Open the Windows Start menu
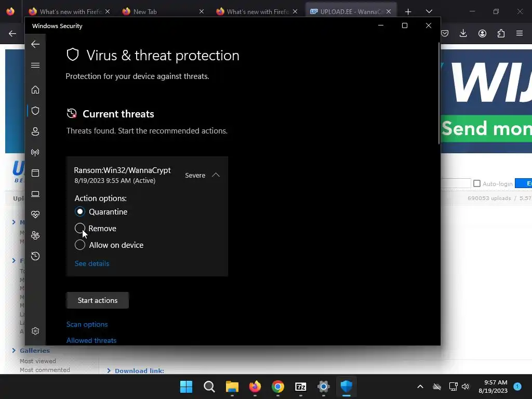Image resolution: width=532 pixels, height=399 pixels. click(186, 387)
